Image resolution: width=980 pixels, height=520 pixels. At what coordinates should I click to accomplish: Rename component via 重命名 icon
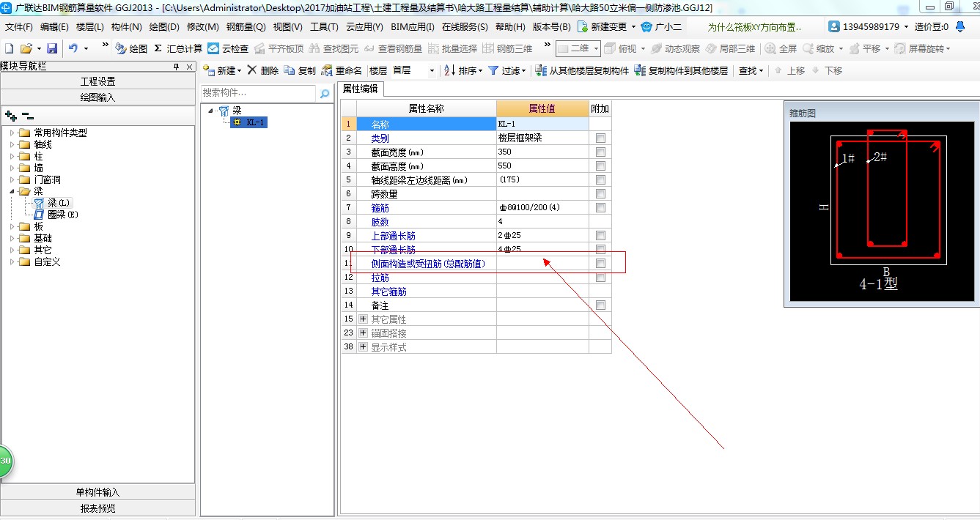click(342, 70)
